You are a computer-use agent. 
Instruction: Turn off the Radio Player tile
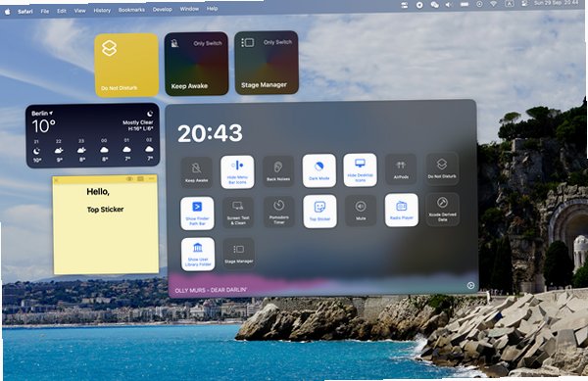(402, 210)
